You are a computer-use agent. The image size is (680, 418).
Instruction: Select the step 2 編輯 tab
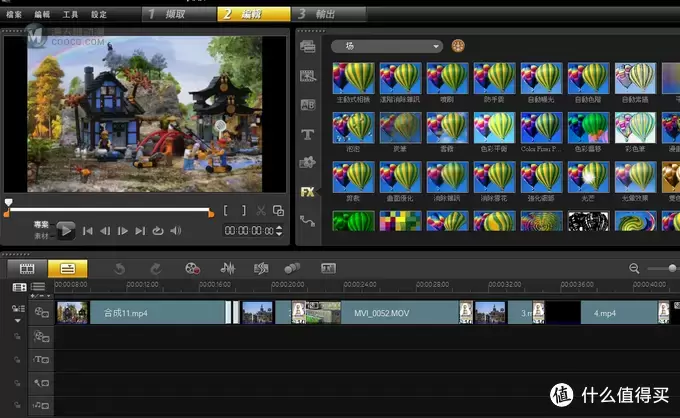point(254,14)
